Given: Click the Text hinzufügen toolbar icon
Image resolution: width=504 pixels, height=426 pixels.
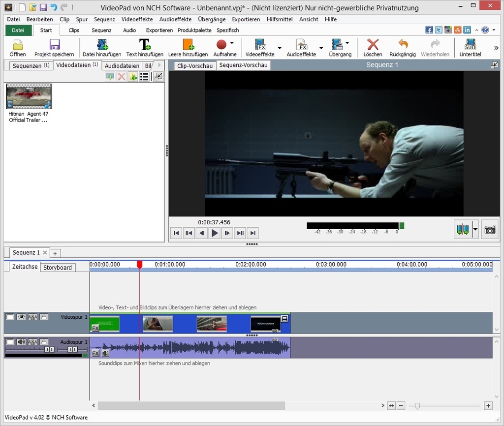Looking at the screenshot, I should (x=144, y=45).
